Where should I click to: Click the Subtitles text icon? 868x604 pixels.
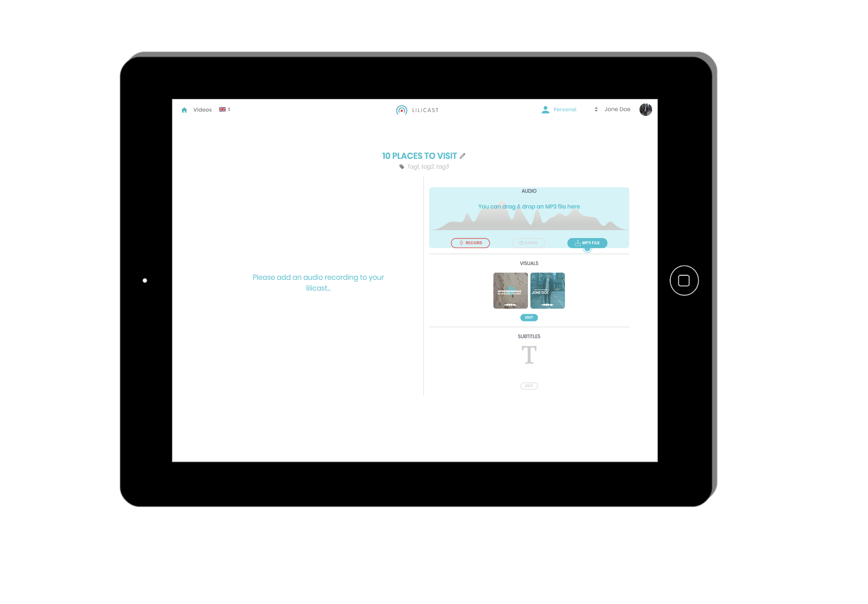[528, 355]
